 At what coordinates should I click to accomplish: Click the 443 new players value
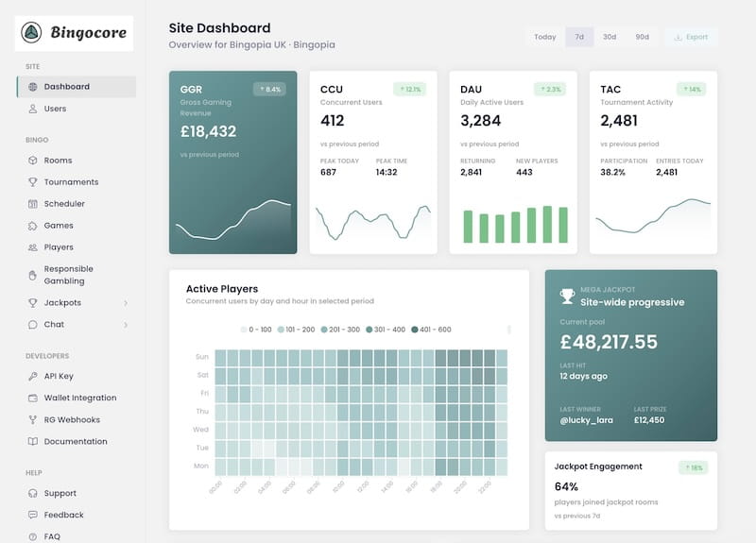[524, 172]
